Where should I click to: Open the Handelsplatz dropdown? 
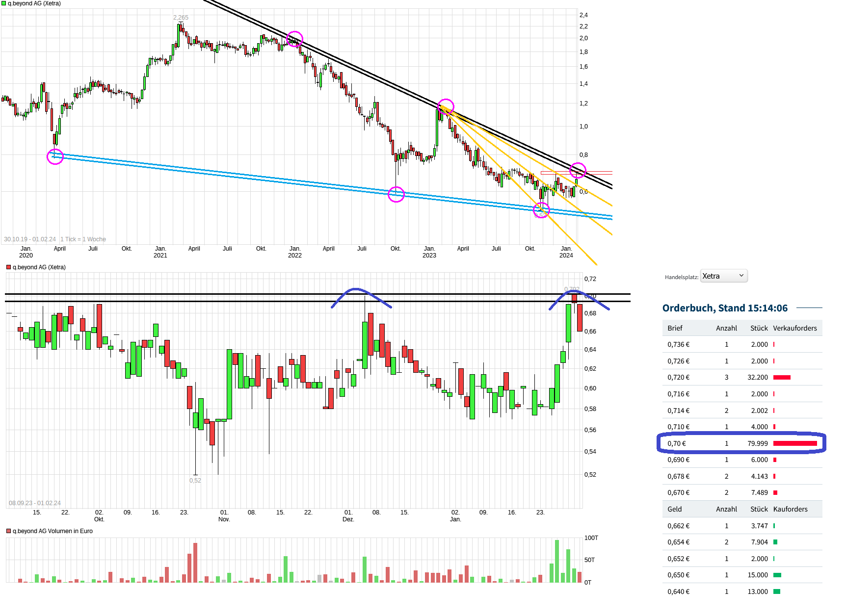[x=724, y=276]
